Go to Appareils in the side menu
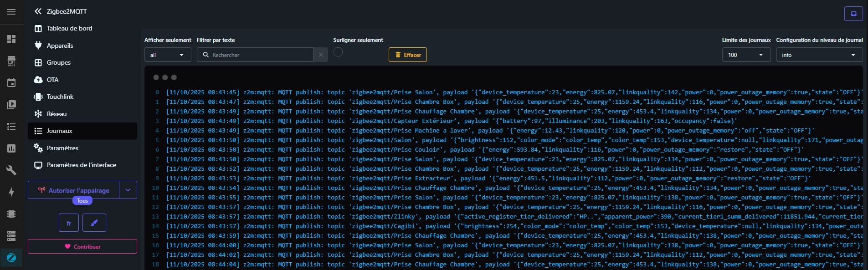The height and width of the screenshot is (270, 868). 60,46
